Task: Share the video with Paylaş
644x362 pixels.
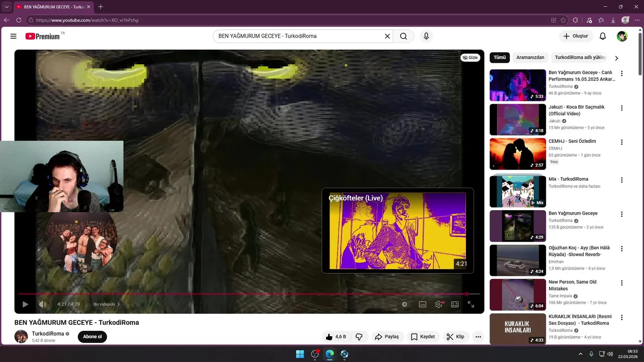Action: [386, 337]
